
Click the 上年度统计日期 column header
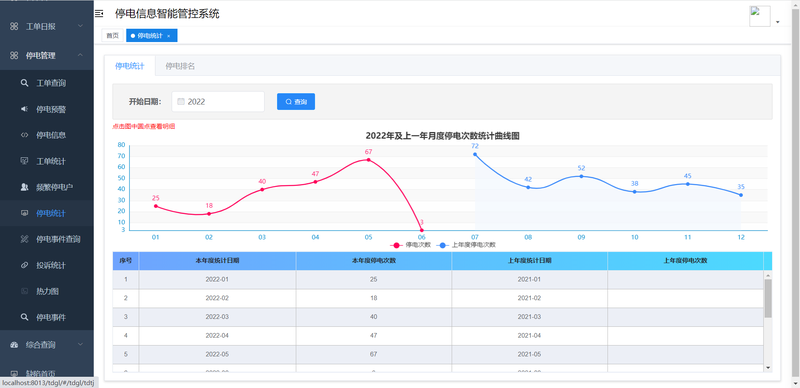click(x=529, y=261)
